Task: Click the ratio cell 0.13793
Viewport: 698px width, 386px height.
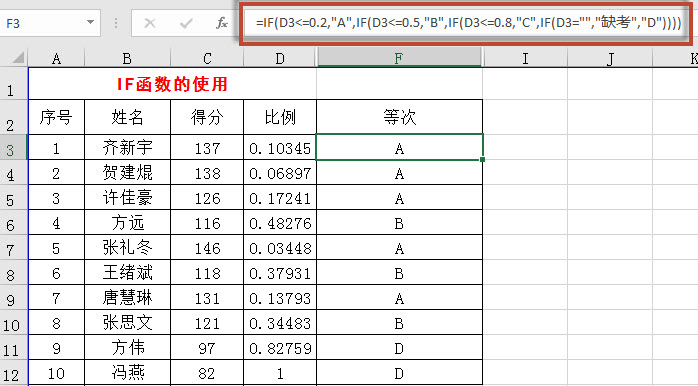Action: point(280,297)
